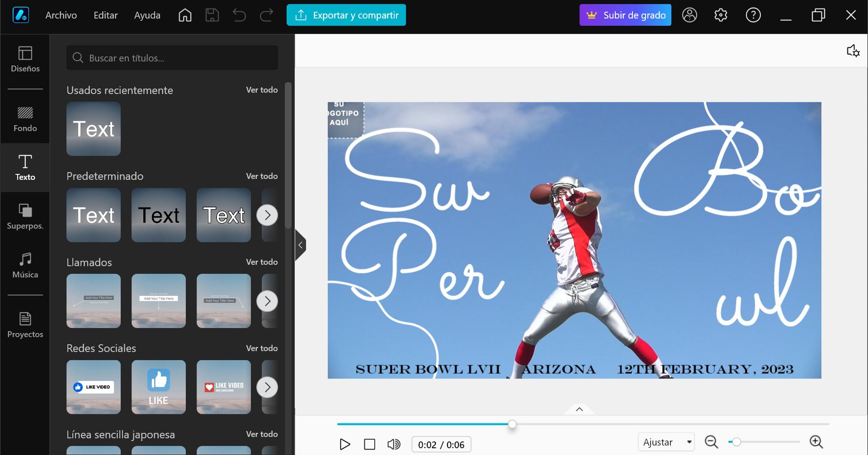Click Ver todo for Línea sencilla japonesa

coord(262,434)
